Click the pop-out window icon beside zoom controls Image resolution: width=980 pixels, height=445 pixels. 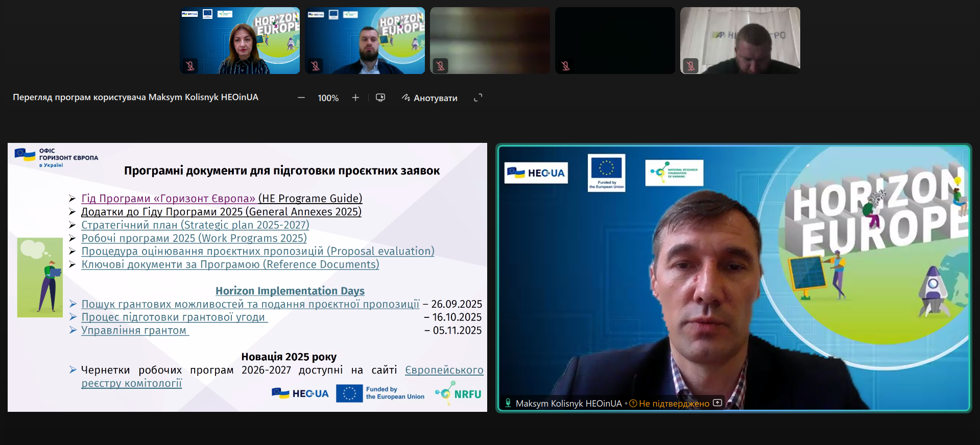tap(380, 97)
